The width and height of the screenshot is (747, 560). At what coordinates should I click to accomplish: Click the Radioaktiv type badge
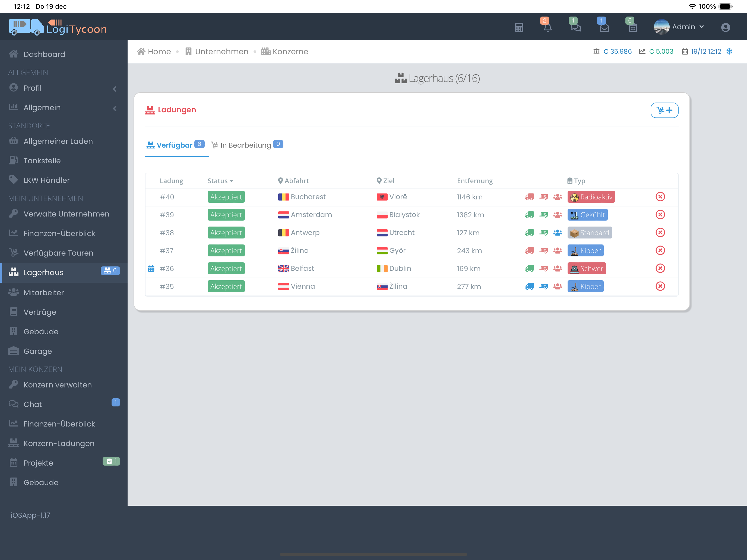pos(591,197)
